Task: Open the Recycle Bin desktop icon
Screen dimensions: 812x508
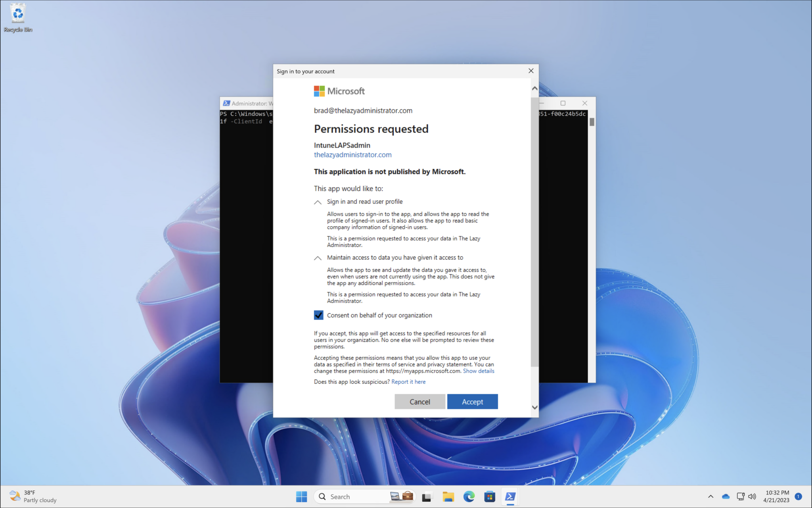Action: [18, 18]
